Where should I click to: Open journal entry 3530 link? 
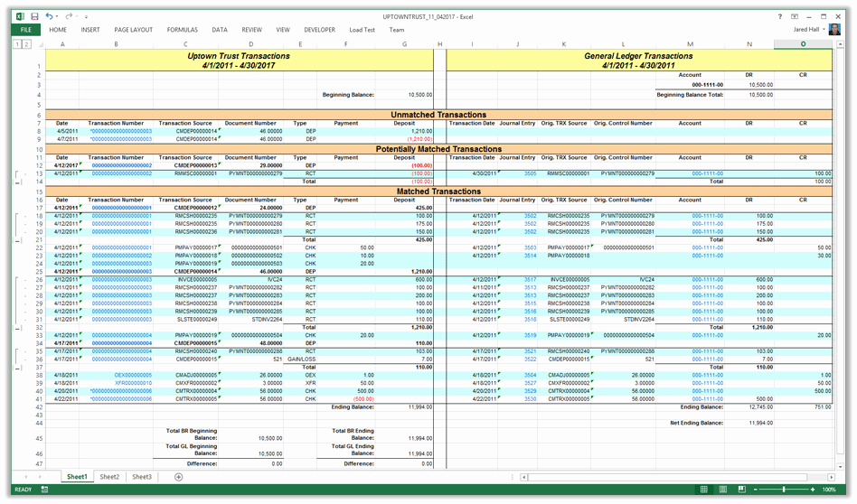(530, 399)
